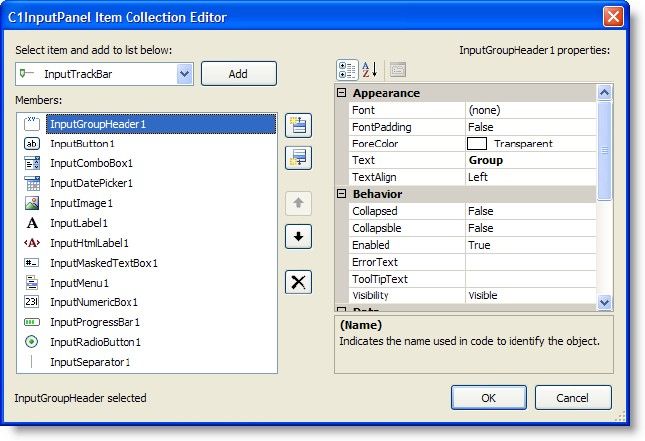
Task: Select InputDatePicker1 from the members list
Action: pos(91,183)
